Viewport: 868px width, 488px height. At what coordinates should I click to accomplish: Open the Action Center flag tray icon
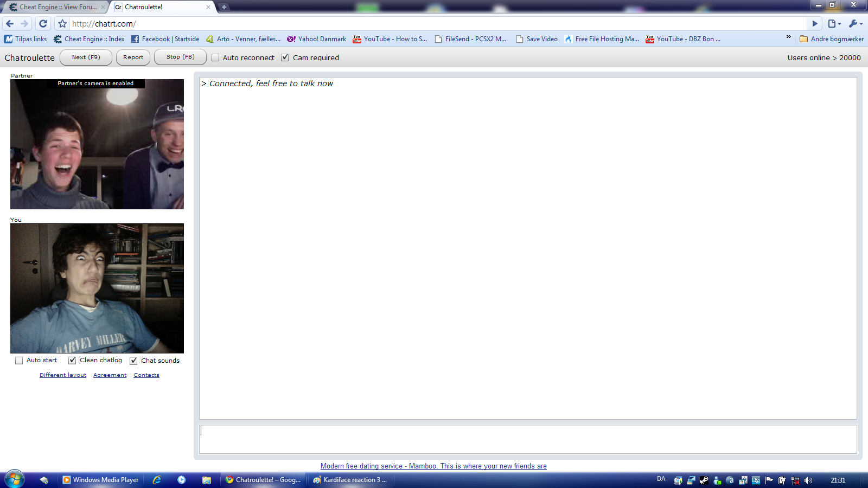click(x=769, y=480)
